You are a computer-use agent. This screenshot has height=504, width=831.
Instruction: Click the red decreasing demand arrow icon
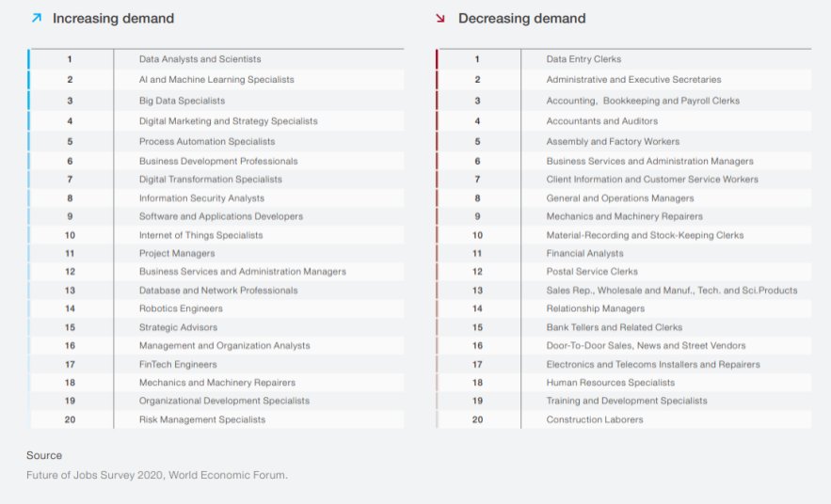click(x=439, y=19)
